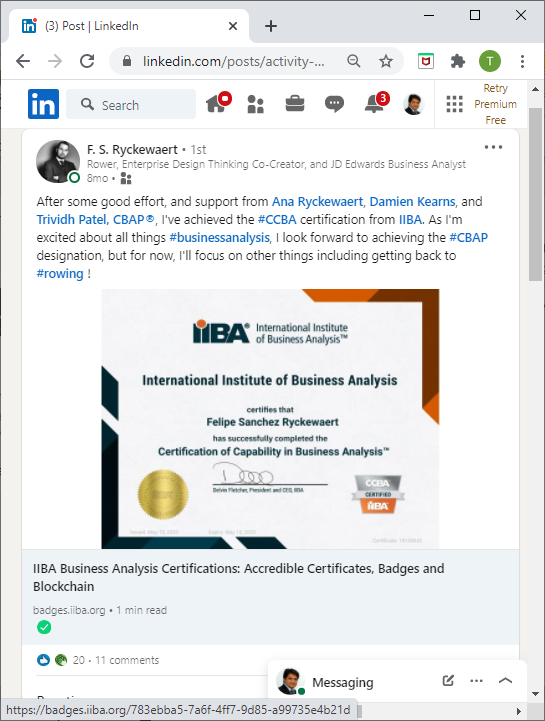Open the Chrome profile 'T' avatar
The width and height of the screenshot is (545, 721).
(490, 61)
